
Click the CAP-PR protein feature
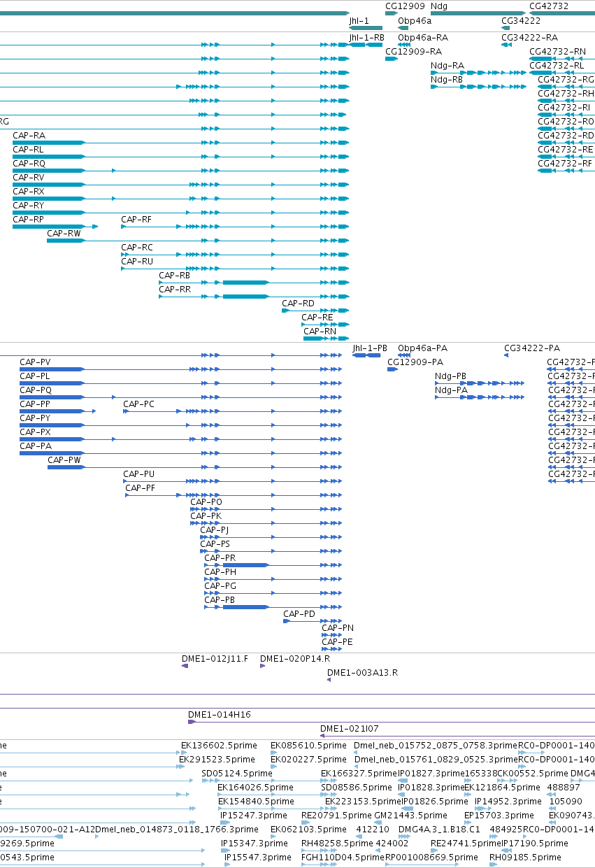point(273,565)
